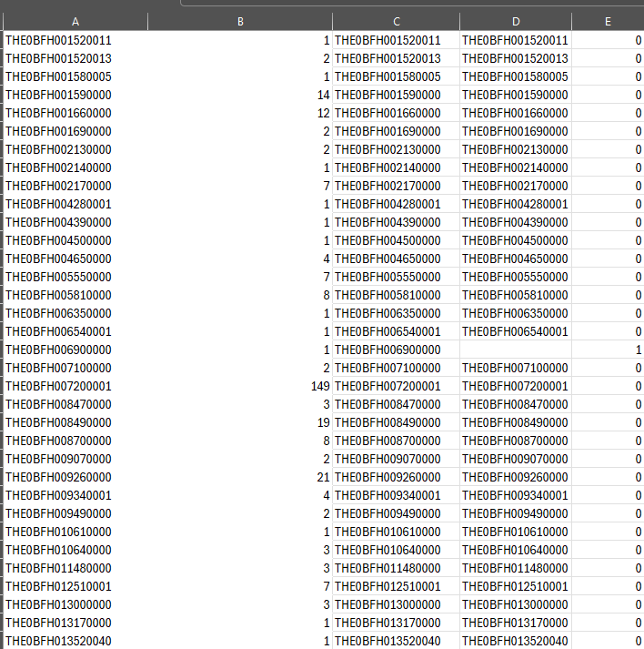Select the cell containing 149 in column B
The image size is (644, 649).
tap(240, 386)
